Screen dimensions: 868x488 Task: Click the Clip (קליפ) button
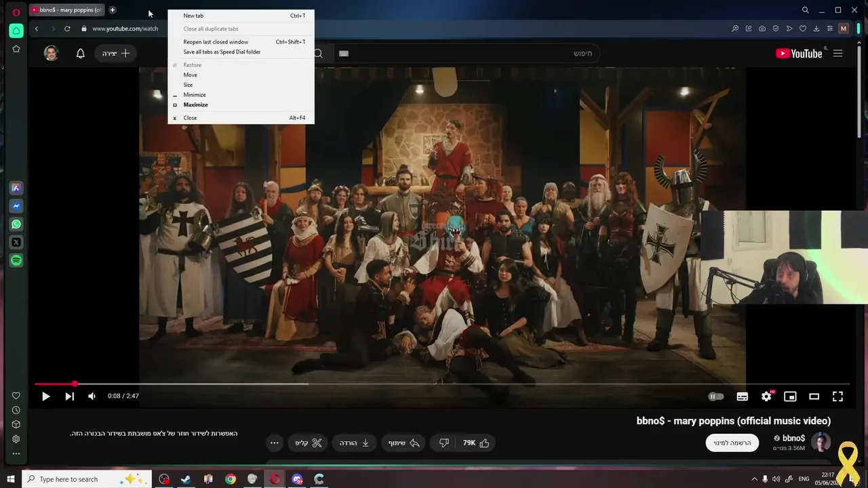[x=308, y=443]
